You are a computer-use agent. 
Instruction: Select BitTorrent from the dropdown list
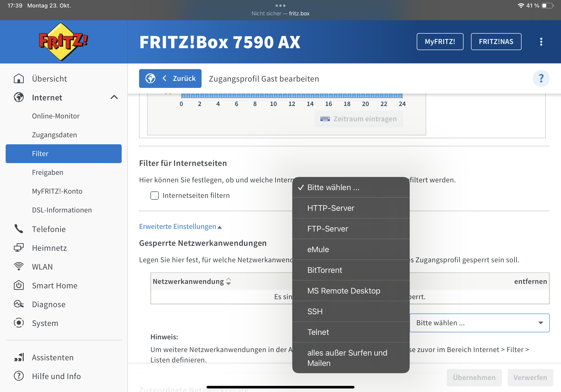[324, 270]
